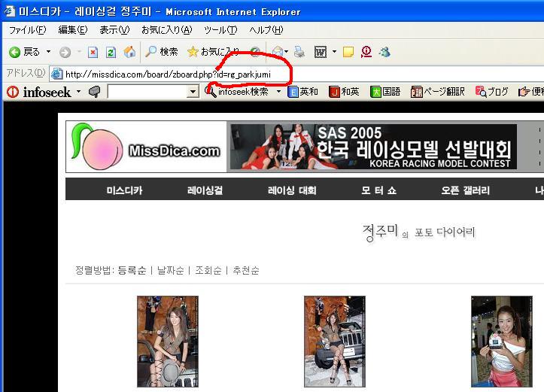Expand the infoseek search box dropdown
The height and width of the screenshot is (392, 544).
coord(193,92)
